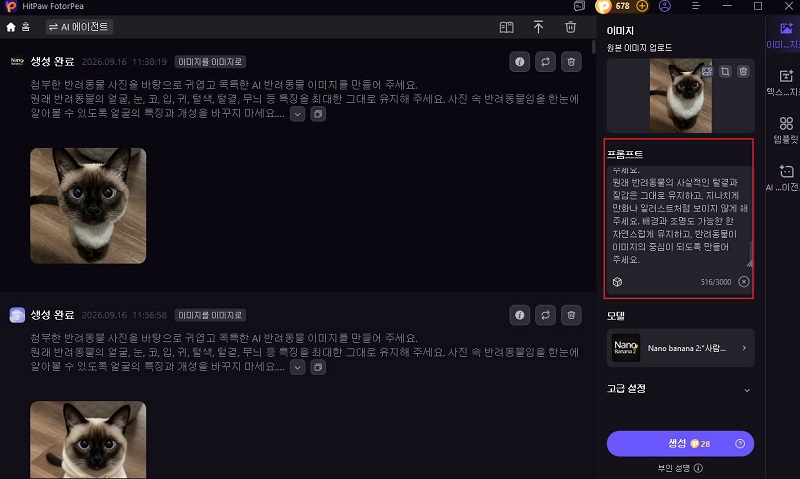
Task: Click the 678 coin balance
Action: tap(622, 6)
